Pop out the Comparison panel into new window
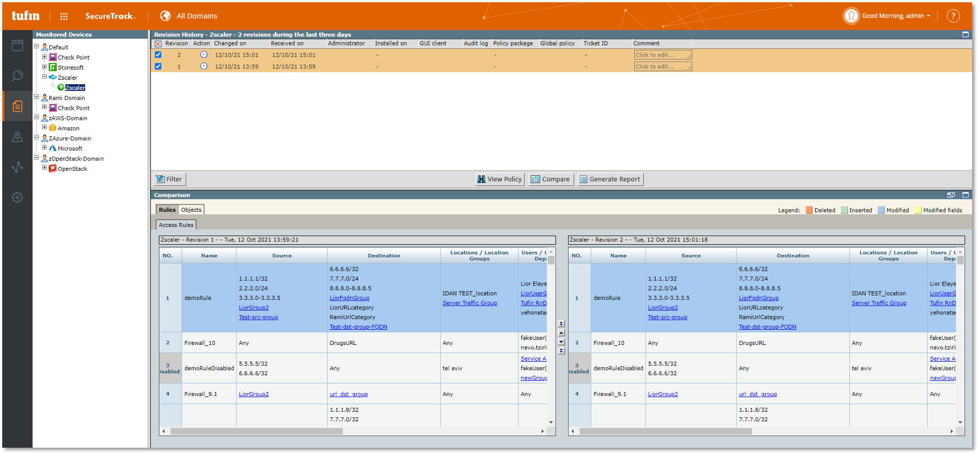980x455 pixels. (951, 195)
